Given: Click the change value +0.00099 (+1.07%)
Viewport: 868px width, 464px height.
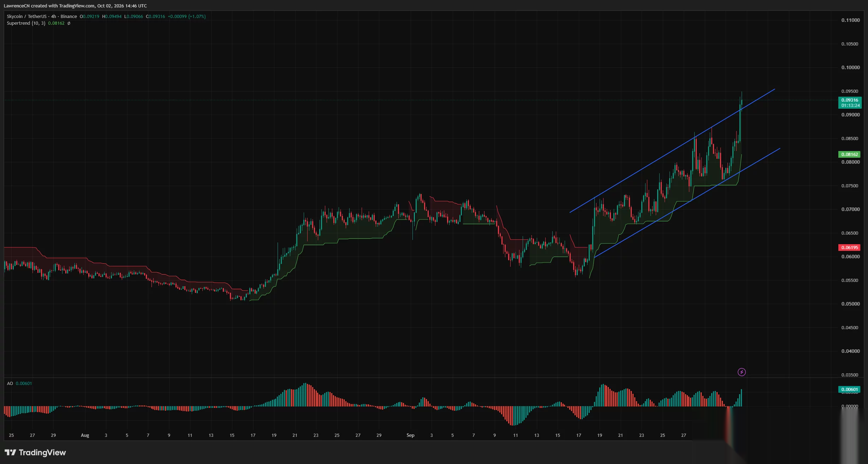Looking at the screenshot, I should click(x=186, y=16).
